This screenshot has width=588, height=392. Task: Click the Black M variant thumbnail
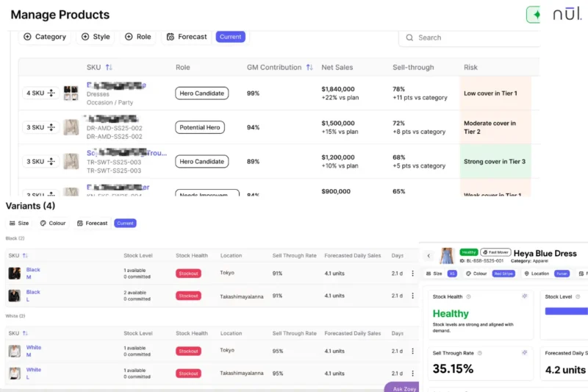pyautogui.click(x=15, y=273)
